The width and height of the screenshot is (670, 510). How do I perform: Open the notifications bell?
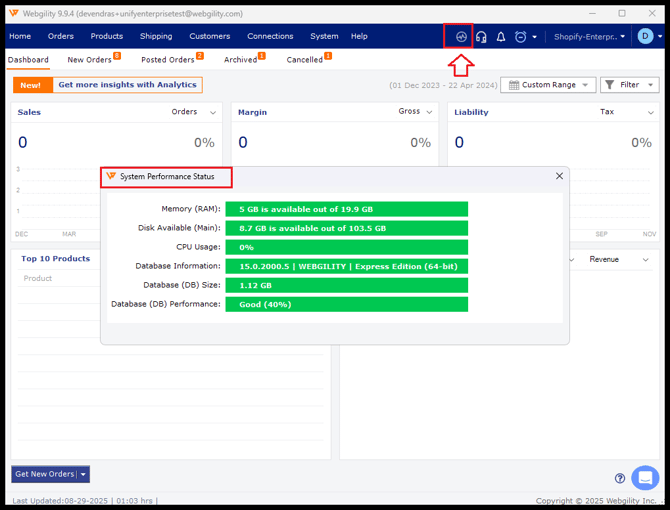[501, 37]
